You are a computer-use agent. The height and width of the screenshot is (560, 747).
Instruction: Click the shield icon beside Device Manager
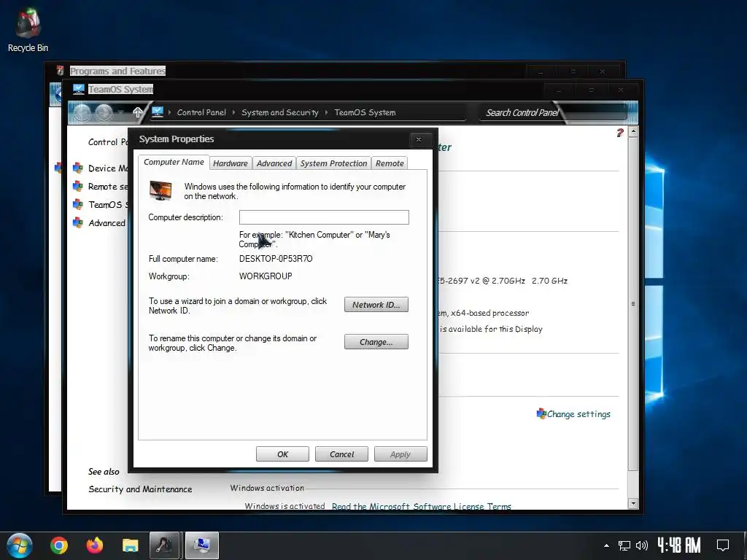[77, 168]
